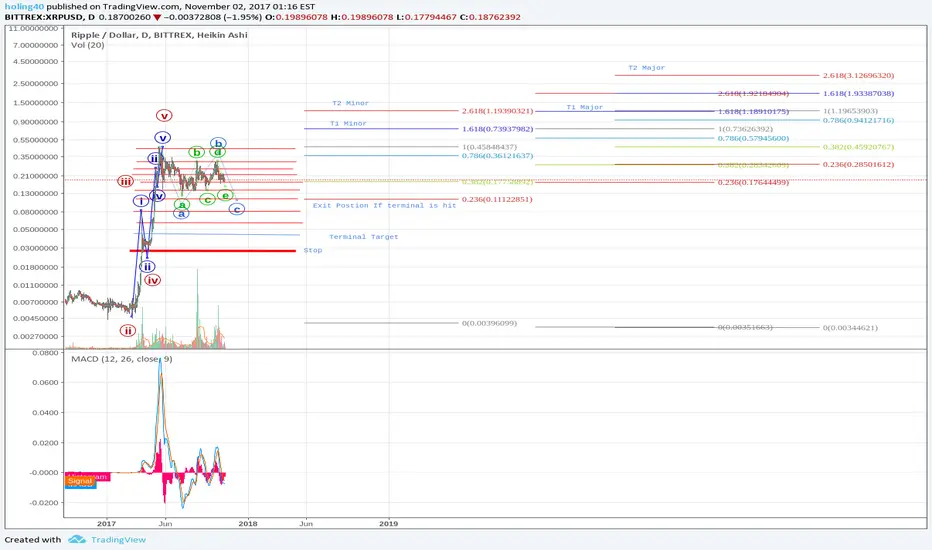Click the 11.00000000 price axis label
The width and height of the screenshot is (932, 550).
[x=34, y=28]
